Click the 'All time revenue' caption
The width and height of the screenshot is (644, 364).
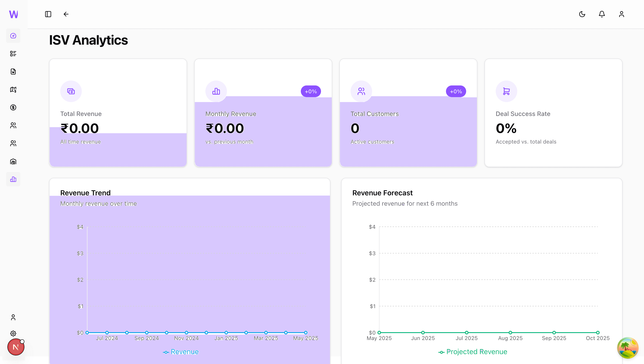(80, 142)
